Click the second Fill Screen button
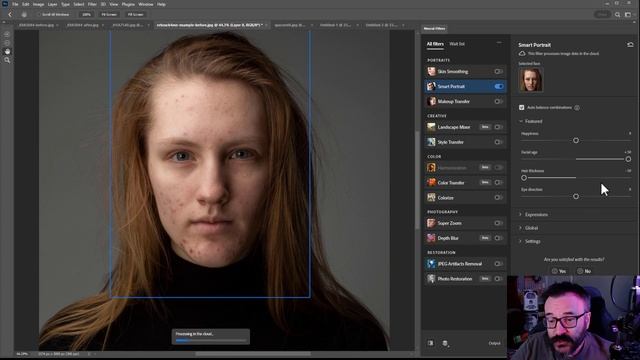The image size is (640, 360). click(x=136, y=15)
